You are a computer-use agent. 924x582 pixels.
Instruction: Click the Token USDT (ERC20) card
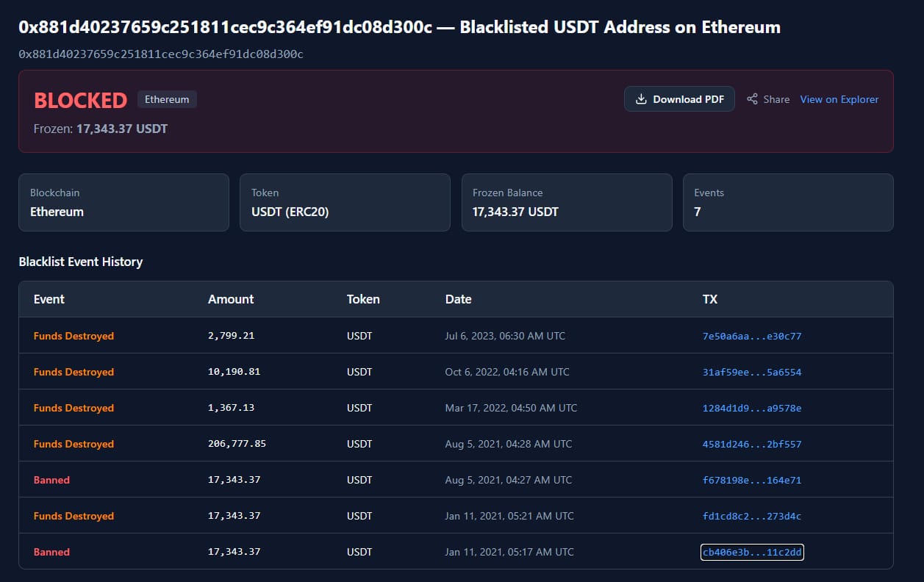click(x=345, y=202)
